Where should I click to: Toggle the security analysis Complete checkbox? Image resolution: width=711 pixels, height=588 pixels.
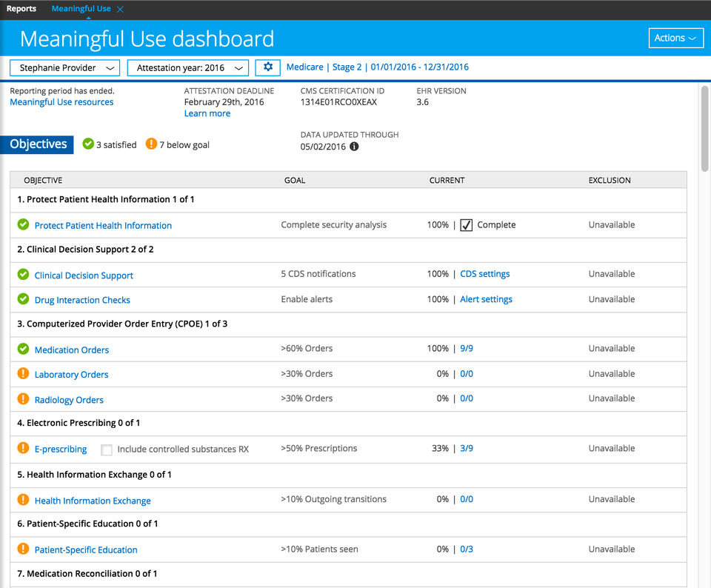(467, 225)
